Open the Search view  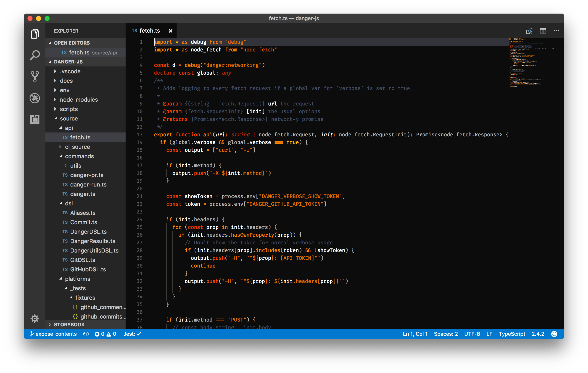point(34,55)
